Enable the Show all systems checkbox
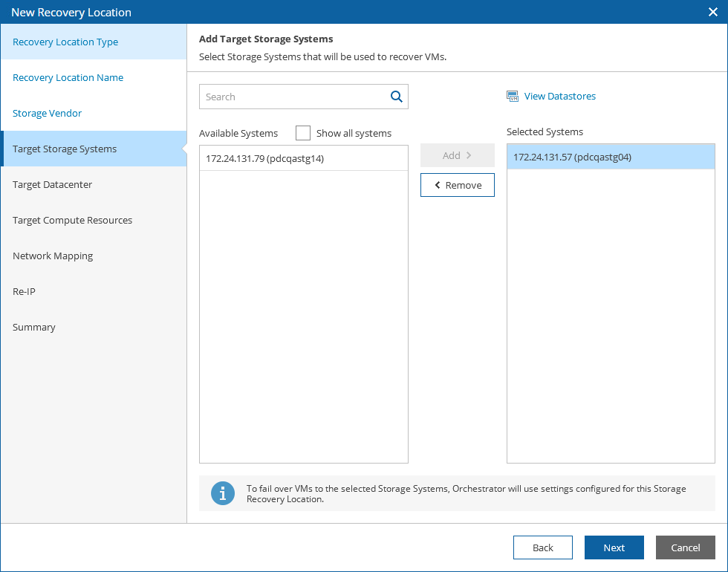728x572 pixels. [x=303, y=133]
